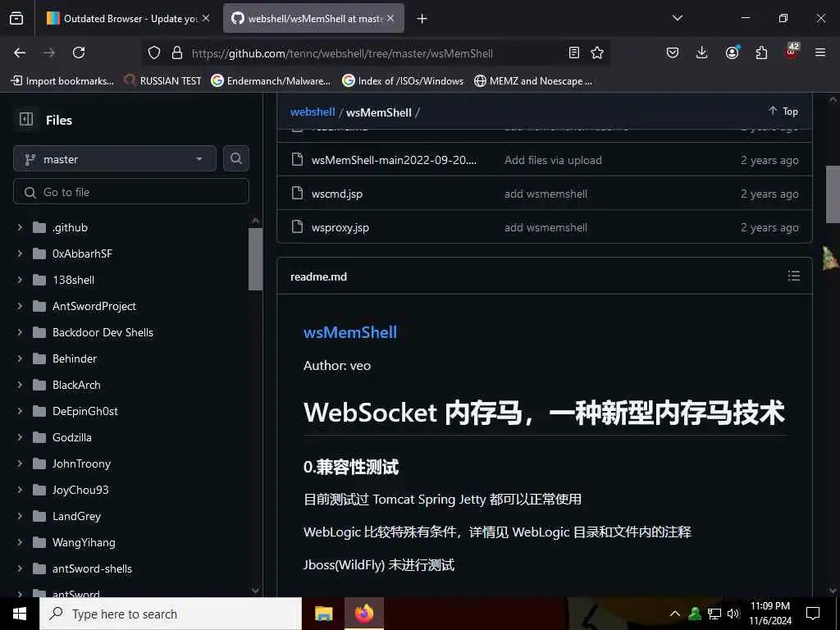
Task: Collapse the Files side panel icon
Action: pos(26,119)
